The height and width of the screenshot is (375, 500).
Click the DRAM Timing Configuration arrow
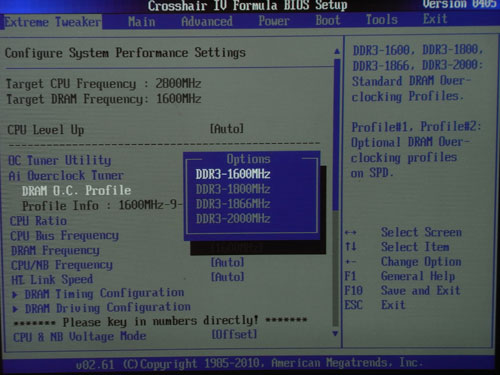(x=15, y=295)
